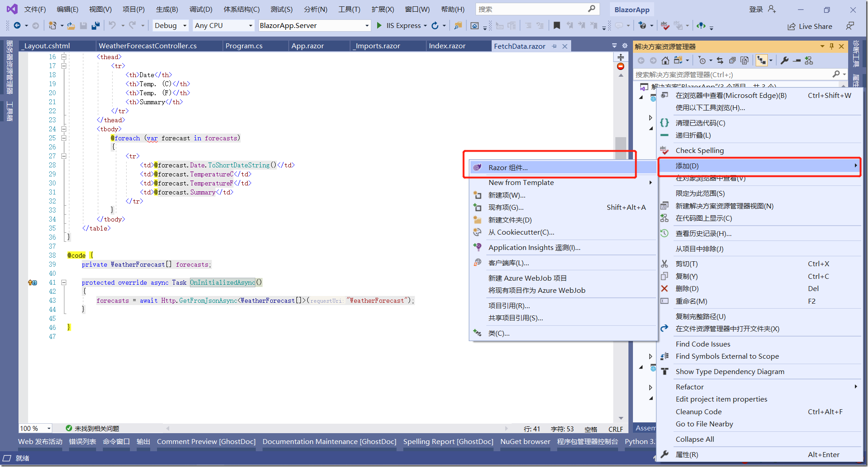Click the web browser preview toolbar icon

tap(475, 26)
